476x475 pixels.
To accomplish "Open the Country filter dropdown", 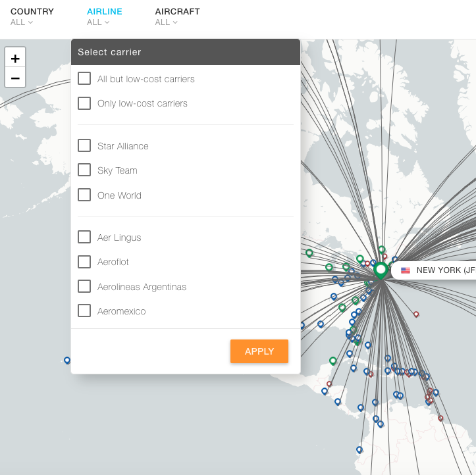I will 32,16.
